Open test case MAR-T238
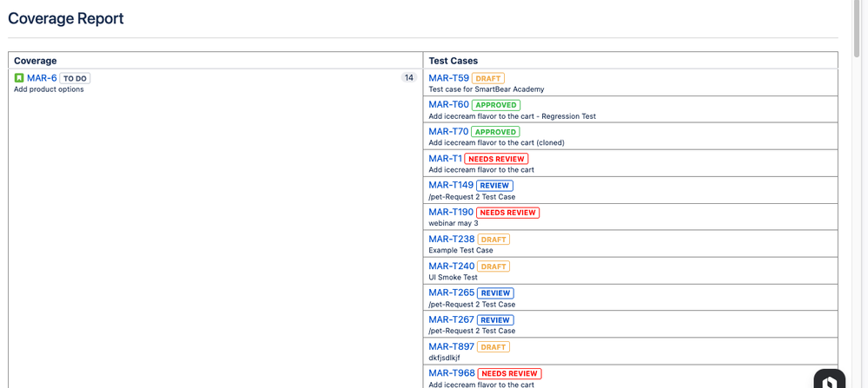Viewport: 868px width, 388px height. pyautogui.click(x=451, y=239)
